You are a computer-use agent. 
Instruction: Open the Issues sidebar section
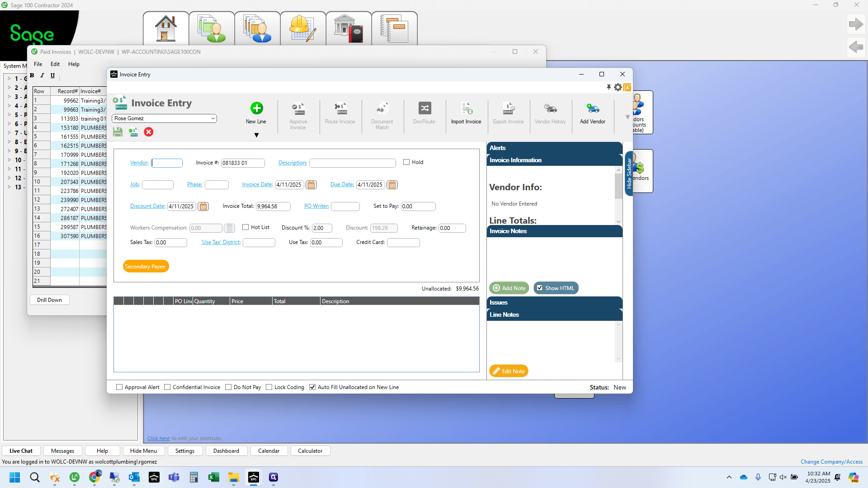[x=554, y=302]
